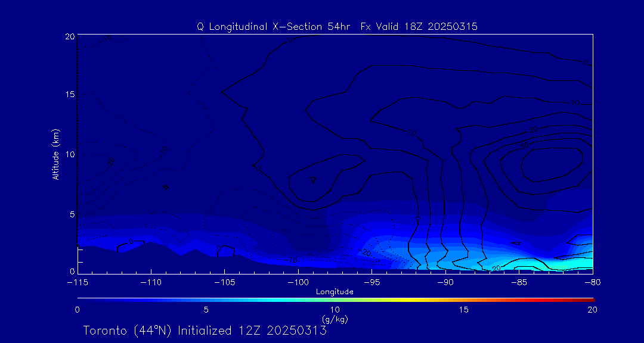The width and height of the screenshot is (644, 343).
Task: Click the "Toronto (44°N) Initialized 12Z 20250313" footer text
Action: point(205,330)
